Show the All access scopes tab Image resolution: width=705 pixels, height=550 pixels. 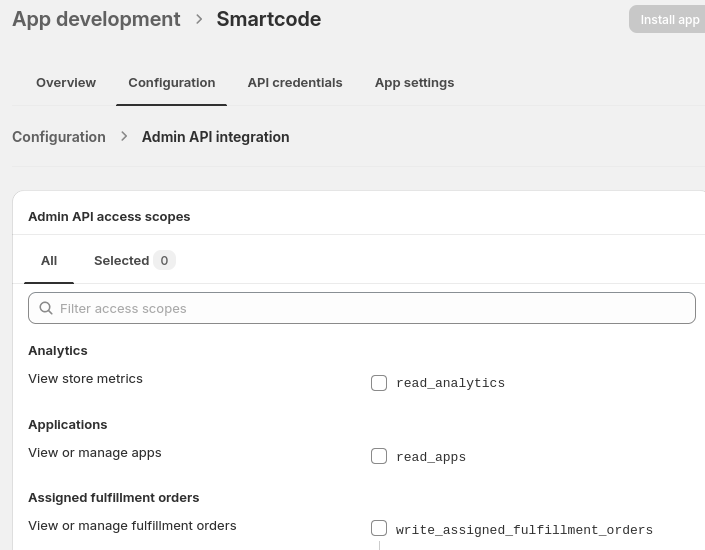coord(49,260)
